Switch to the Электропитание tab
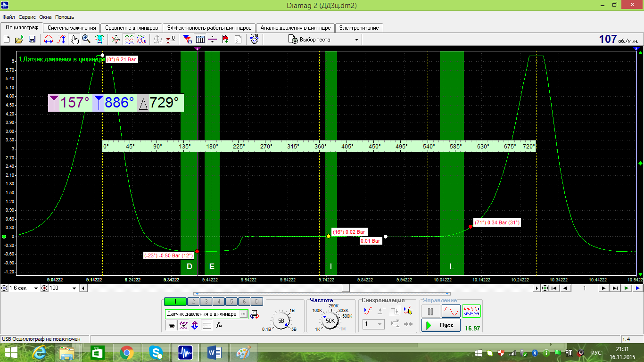Screen dimensions: 644x362 pyautogui.click(x=359, y=28)
